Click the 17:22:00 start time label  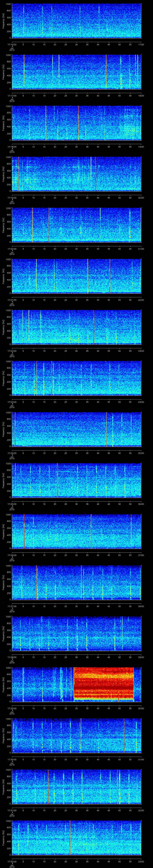tap(12, 351)
